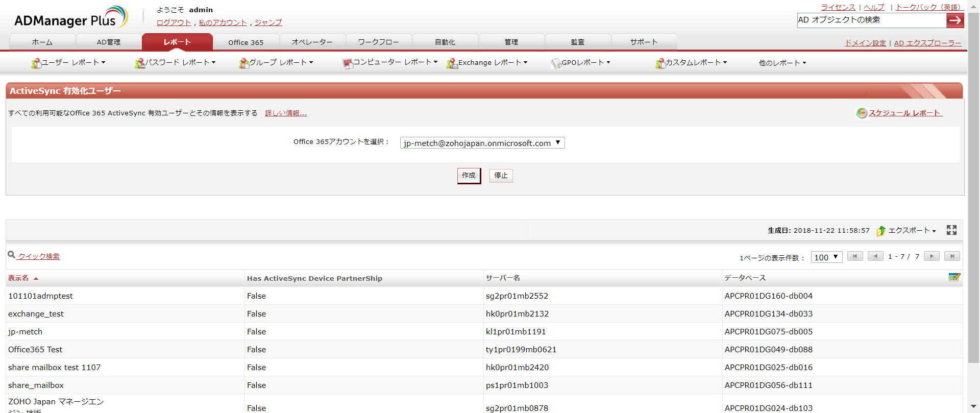Click the 詳しい情報... link
Image resolution: width=980 pixels, height=413 pixels.
click(x=286, y=113)
